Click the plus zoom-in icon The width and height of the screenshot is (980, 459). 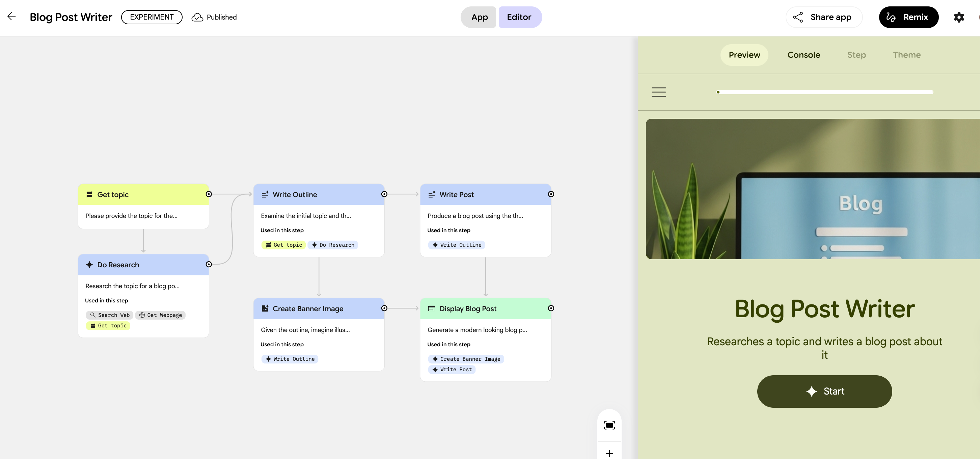(609, 453)
